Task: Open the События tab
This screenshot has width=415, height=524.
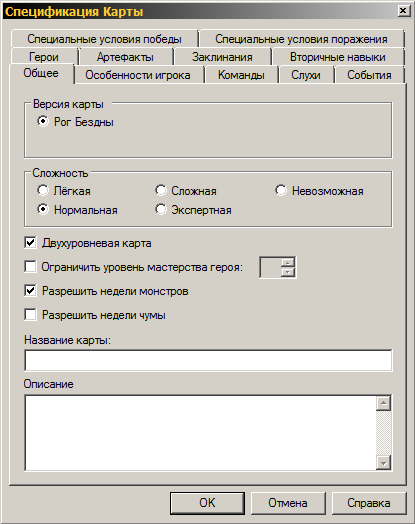Action: tap(369, 75)
